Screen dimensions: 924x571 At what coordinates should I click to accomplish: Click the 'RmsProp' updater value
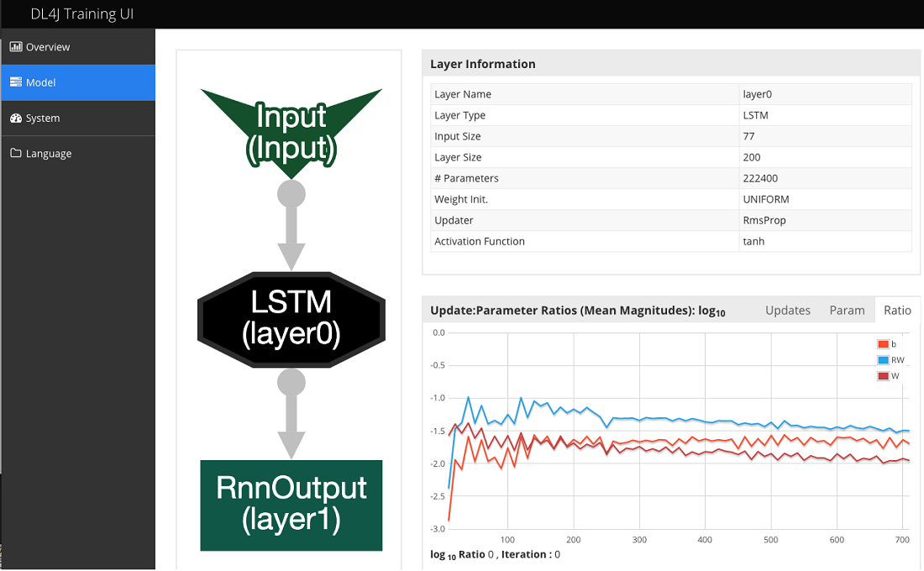point(764,220)
